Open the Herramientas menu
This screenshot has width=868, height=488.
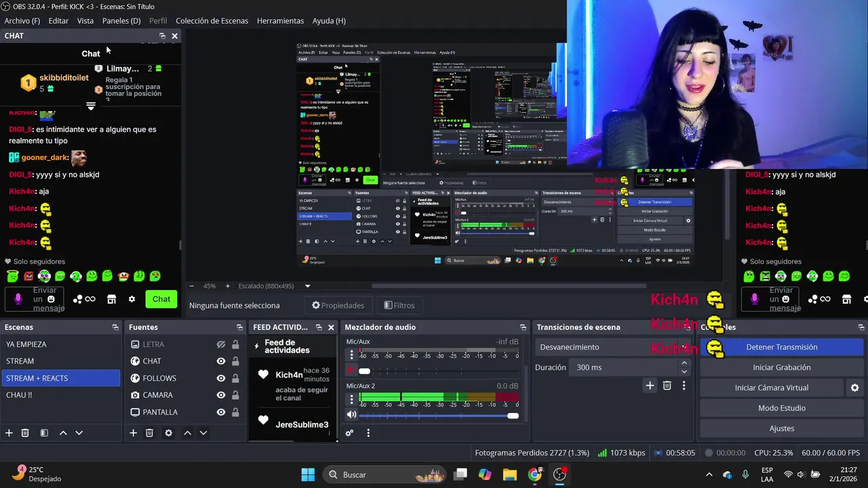click(280, 21)
